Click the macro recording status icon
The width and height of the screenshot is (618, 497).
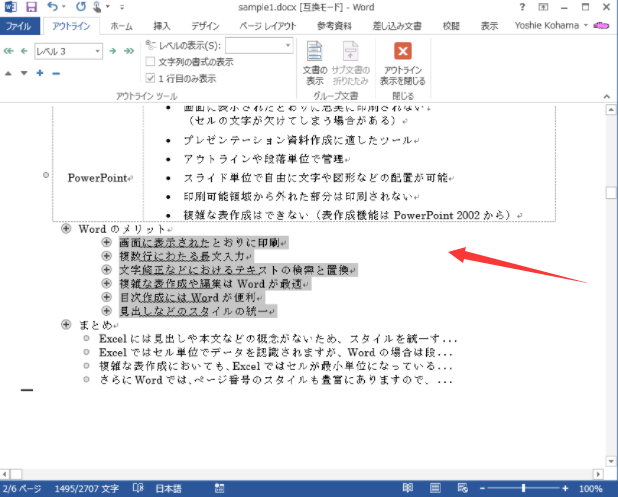(220, 488)
